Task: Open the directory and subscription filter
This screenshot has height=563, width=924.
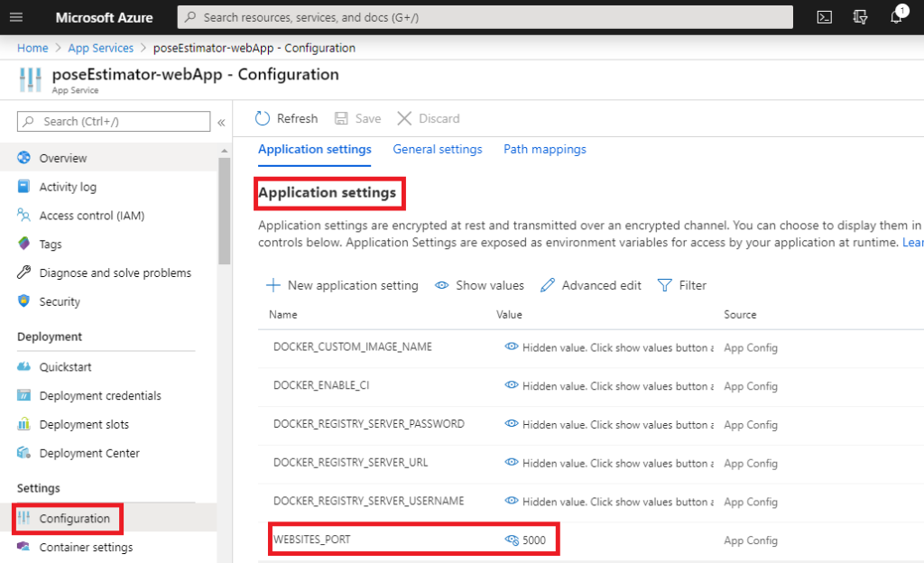Action: 860,15
